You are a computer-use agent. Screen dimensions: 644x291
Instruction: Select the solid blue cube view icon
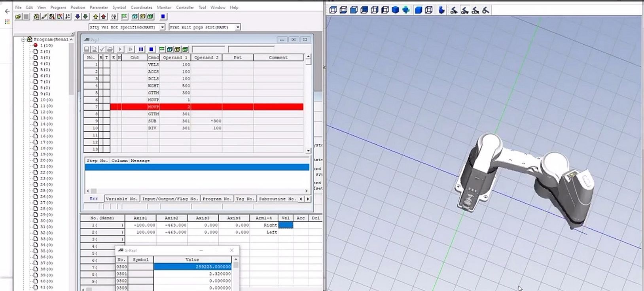click(395, 10)
